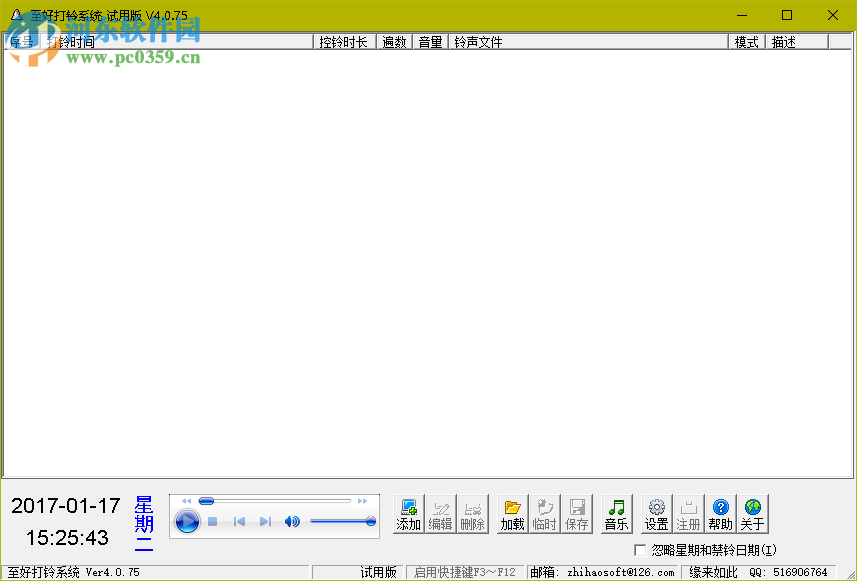Click the playback seek slider
Image resolution: width=857 pixels, height=581 pixels.
(x=275, y=501)
